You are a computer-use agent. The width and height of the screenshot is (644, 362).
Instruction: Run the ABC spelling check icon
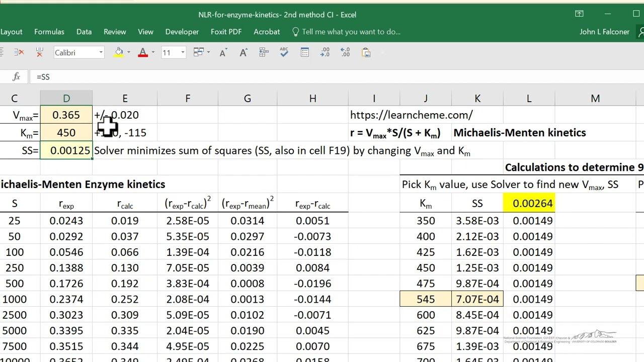[284, 52]
